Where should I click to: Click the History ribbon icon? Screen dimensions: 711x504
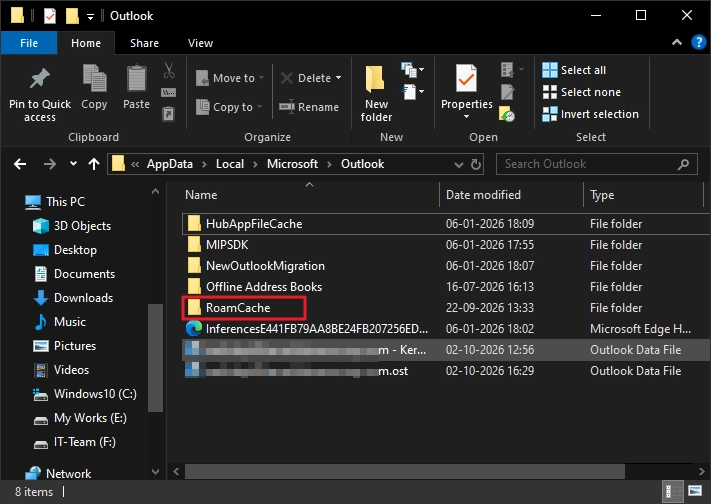point(507,114)
